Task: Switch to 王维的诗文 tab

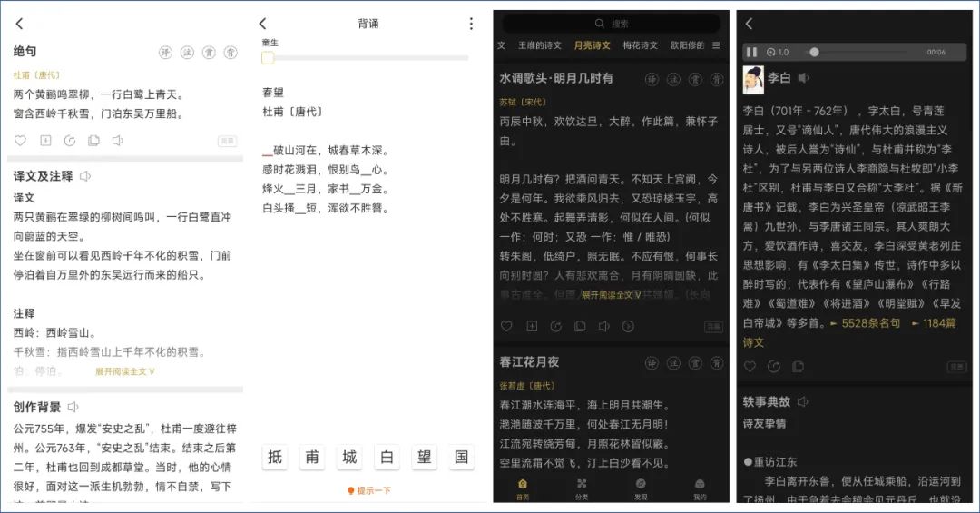Action: (x=539, y=45)
